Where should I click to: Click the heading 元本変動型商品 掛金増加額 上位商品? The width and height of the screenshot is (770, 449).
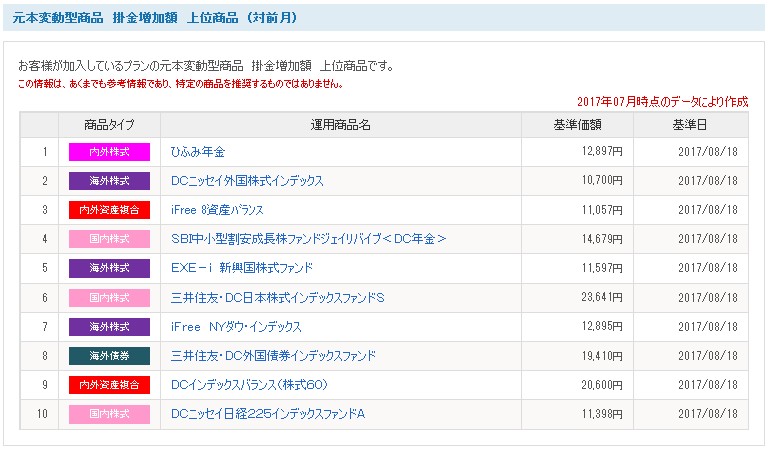(155, 18)
